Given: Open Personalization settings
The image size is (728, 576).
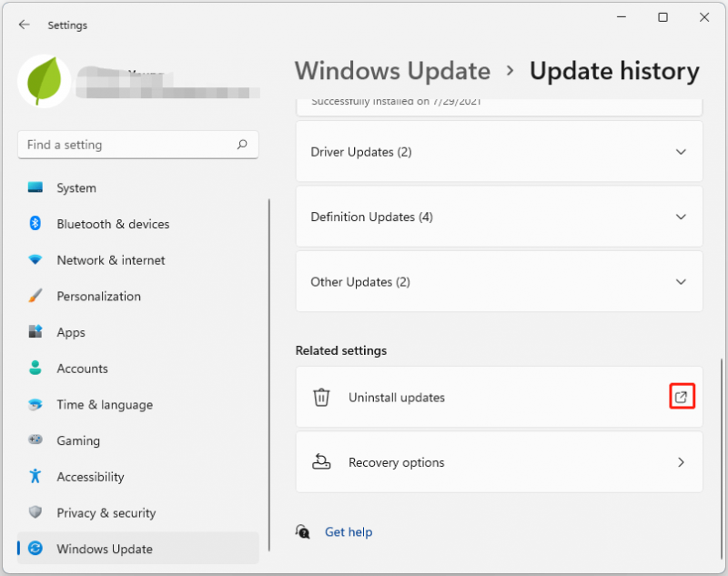Looking at the screenshot, I should pyautogui.click(x=138, y=296).
